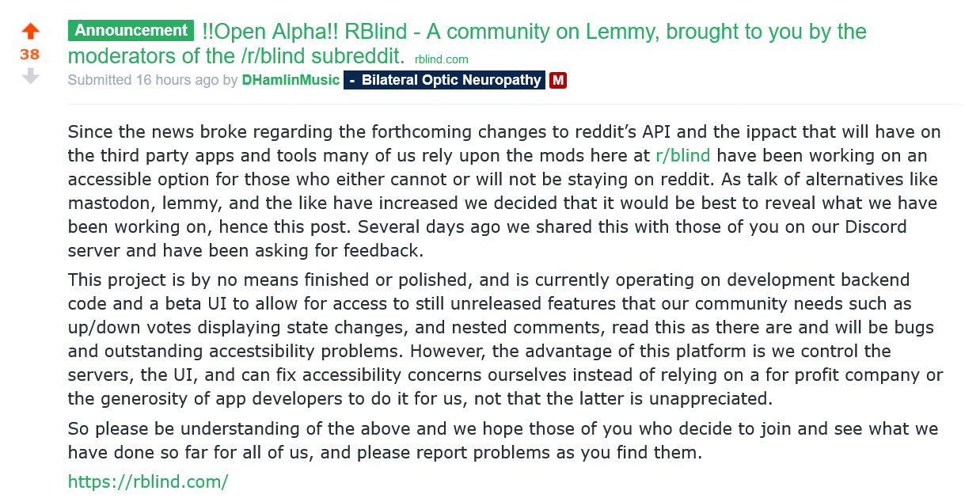View DHamlinMusic's user profile

tap(291, 80)
